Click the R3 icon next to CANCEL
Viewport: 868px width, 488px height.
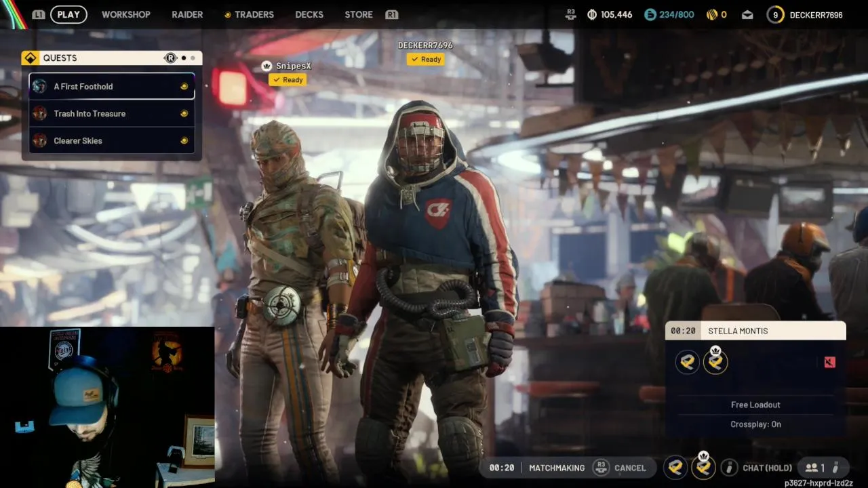[601, 468]
